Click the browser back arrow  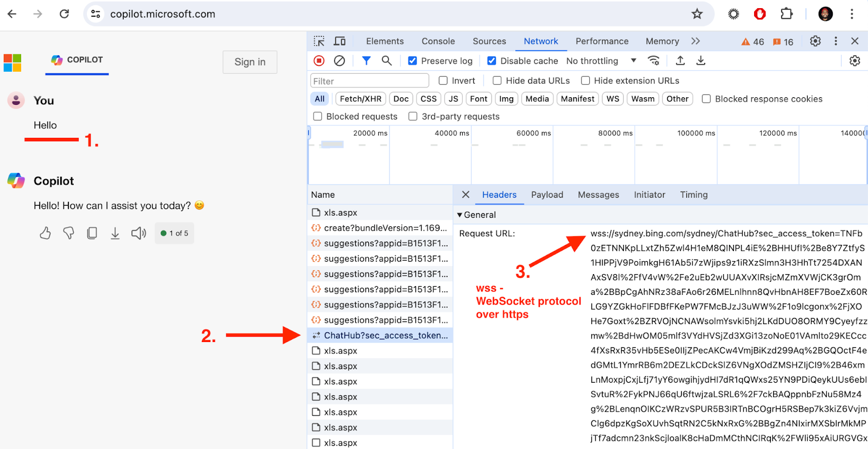point(12,14)
